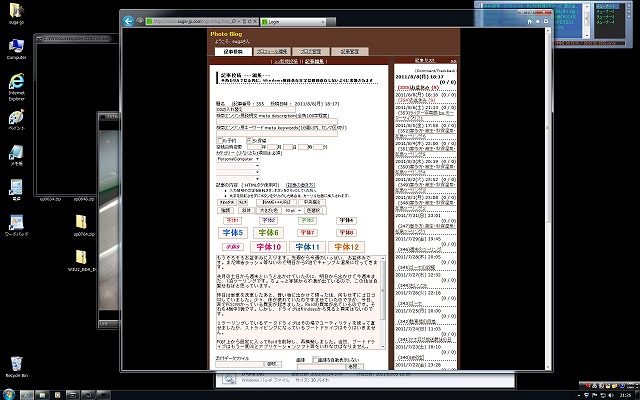Open the fourth category dropdown
This screenshot has width=640, height=400.
pyautogui.click(x=238, y=179)
